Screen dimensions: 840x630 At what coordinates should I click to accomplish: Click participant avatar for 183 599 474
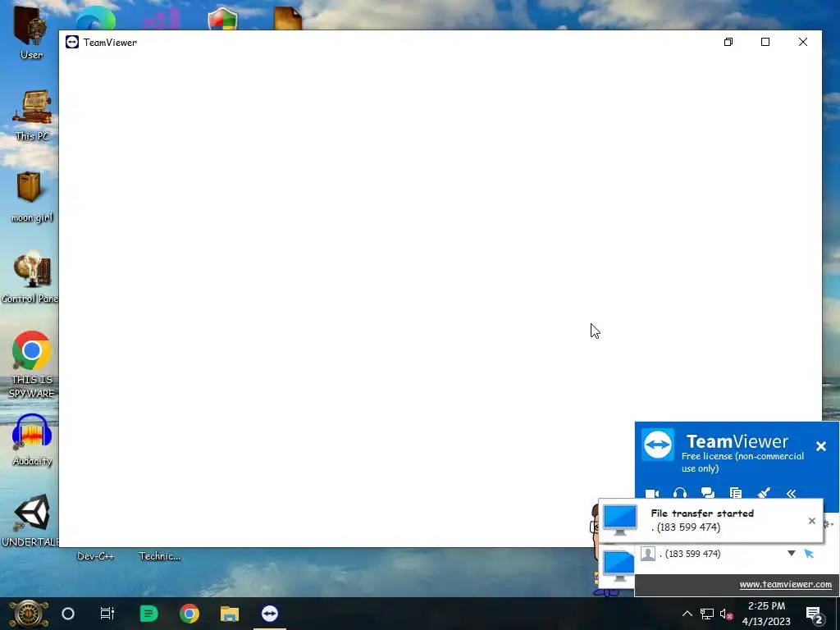click(648, 554)
